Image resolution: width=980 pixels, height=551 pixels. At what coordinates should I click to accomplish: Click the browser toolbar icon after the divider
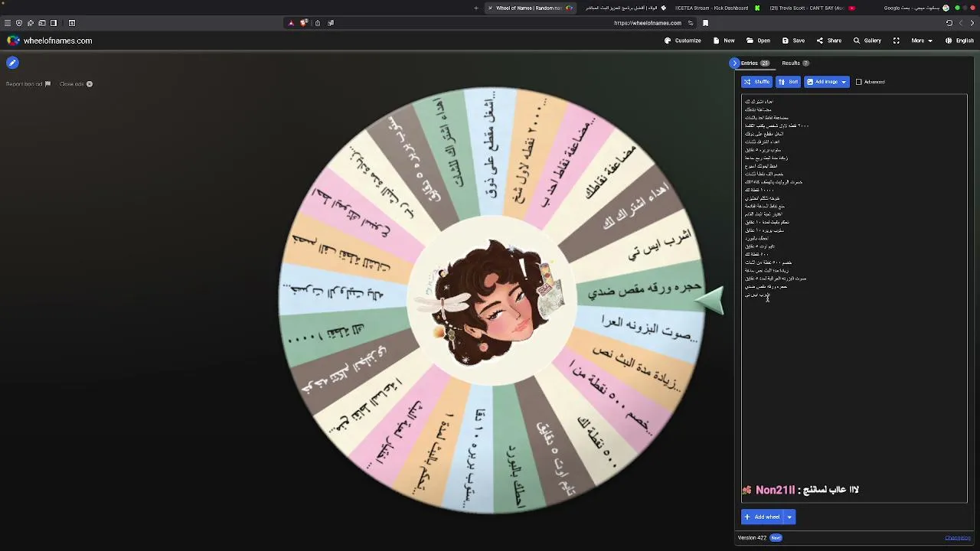click(x=72, y=23)
